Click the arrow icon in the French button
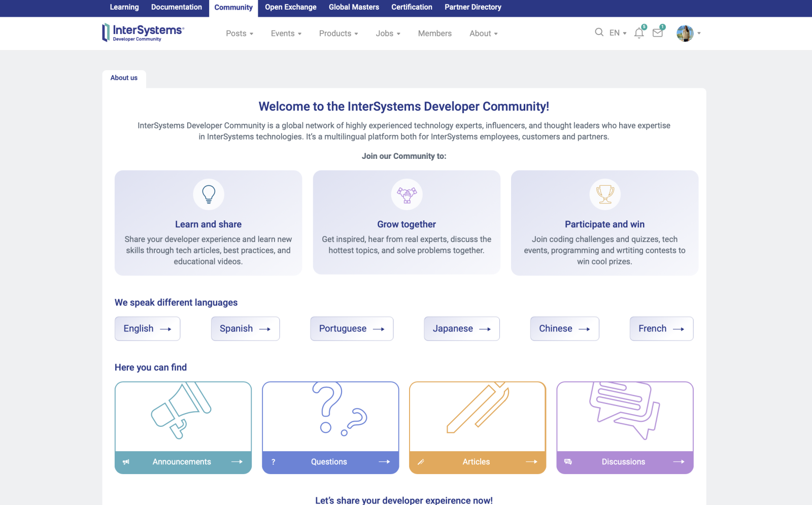Screen dimensions: 812x505 point(679,329)
